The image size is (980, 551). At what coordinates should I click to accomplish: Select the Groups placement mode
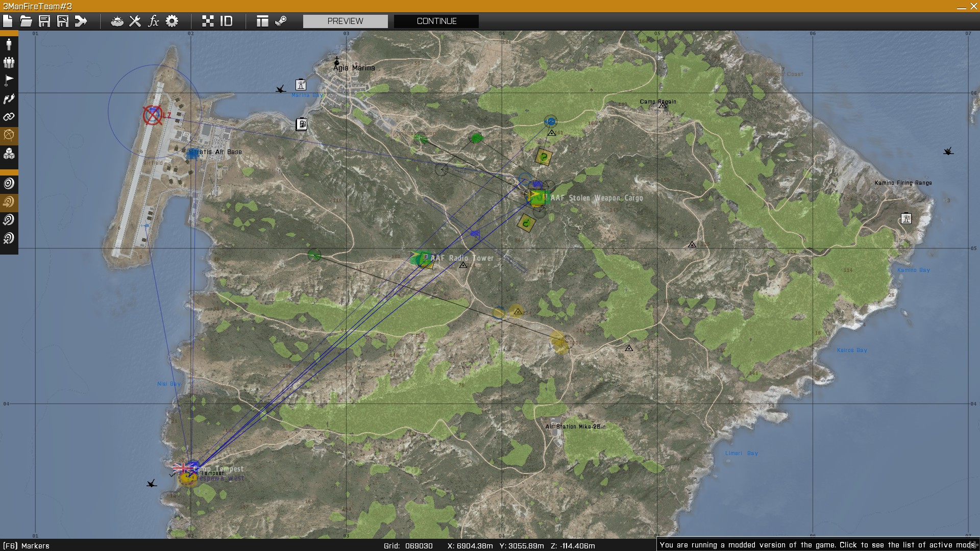(x=9, y=62)
